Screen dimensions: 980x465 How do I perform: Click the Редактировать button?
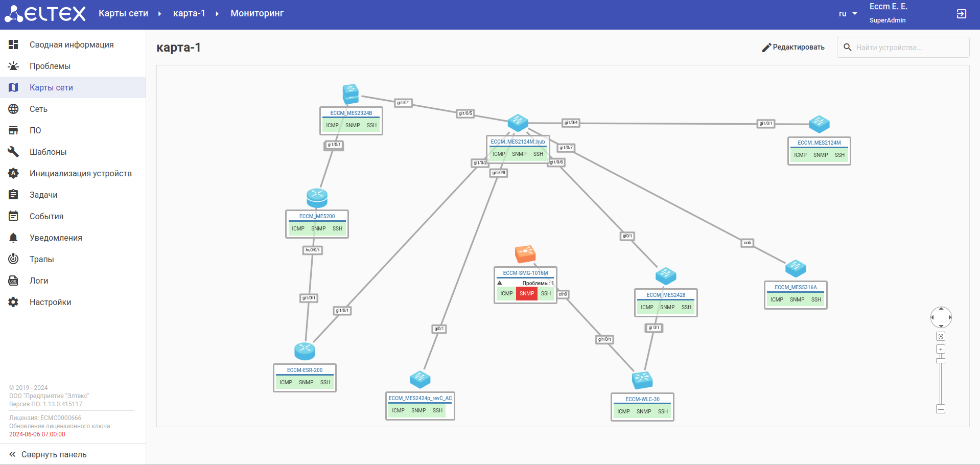point(793,48)
